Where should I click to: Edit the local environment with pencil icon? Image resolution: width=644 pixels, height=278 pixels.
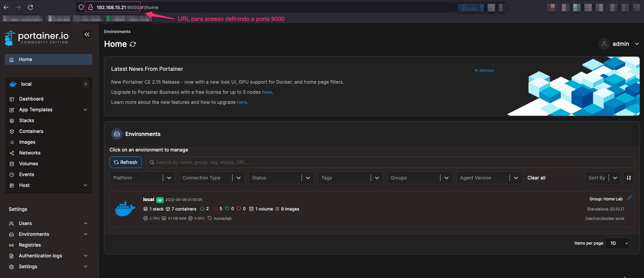(x=630, y=197)
